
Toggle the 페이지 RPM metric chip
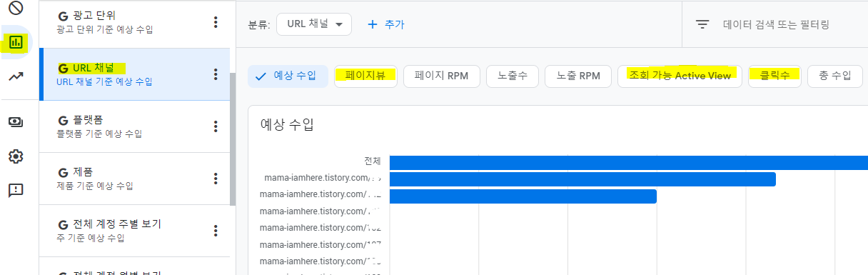coord(441,76)
